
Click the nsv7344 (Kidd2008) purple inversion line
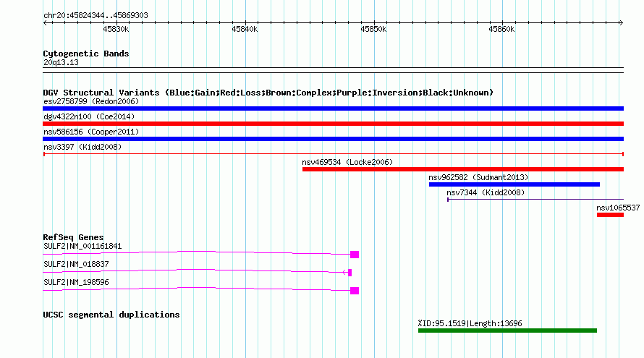(x=535, y=200)
